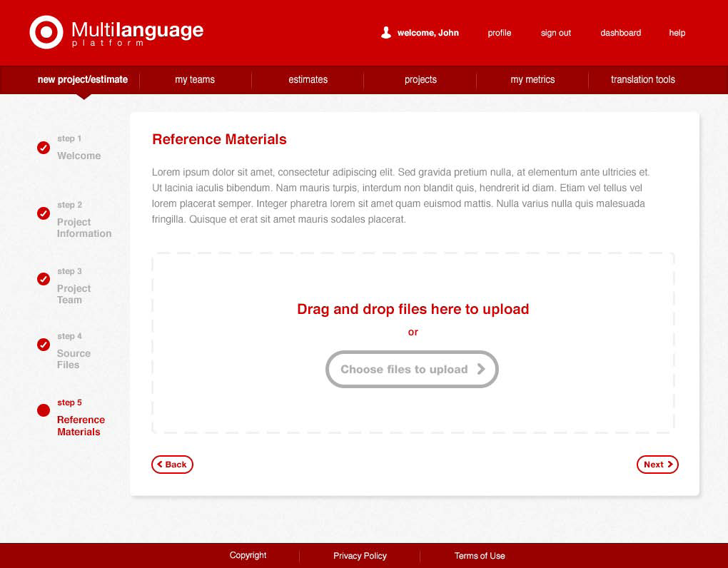Screen dimensions: 728x568
Task: Switch to the my teams tab
Action: (195, 79)
